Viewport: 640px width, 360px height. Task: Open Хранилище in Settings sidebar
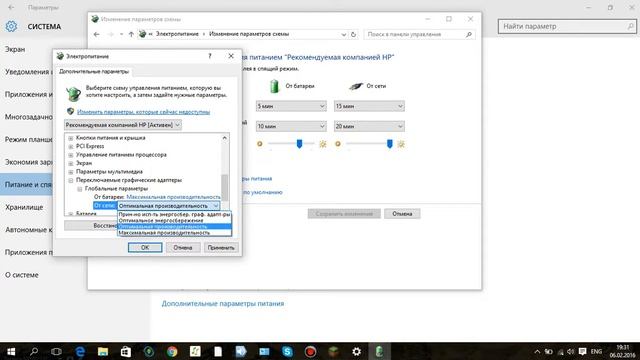24,207
